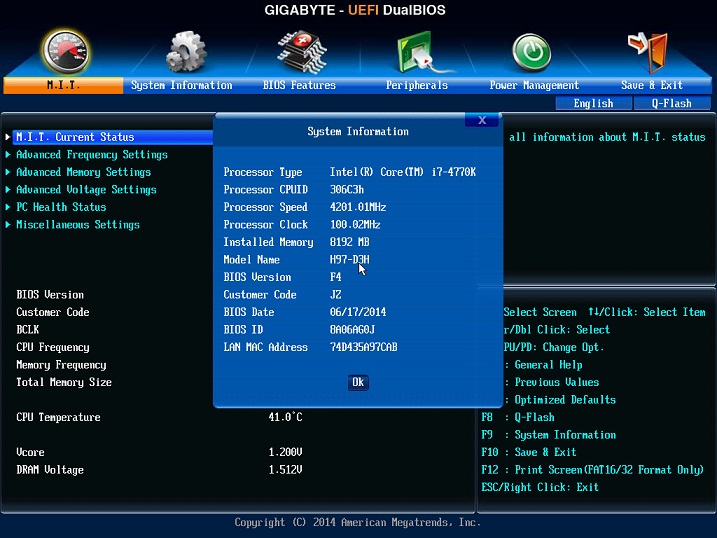Confirm the dialog with Ok

point(358,382)
